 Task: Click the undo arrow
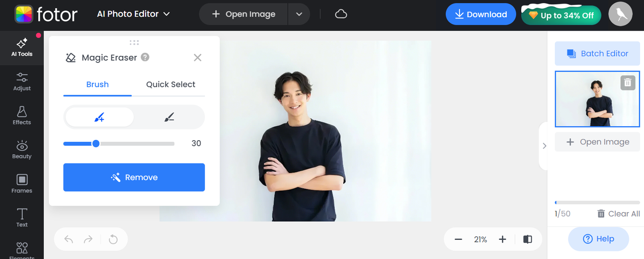pyautogui.click(x=69, y=239)
